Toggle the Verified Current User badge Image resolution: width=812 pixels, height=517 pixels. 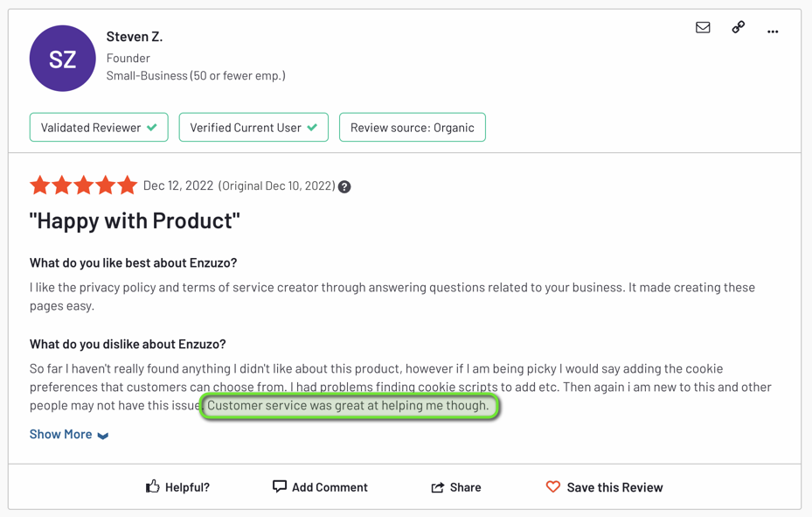pos(253,127)
